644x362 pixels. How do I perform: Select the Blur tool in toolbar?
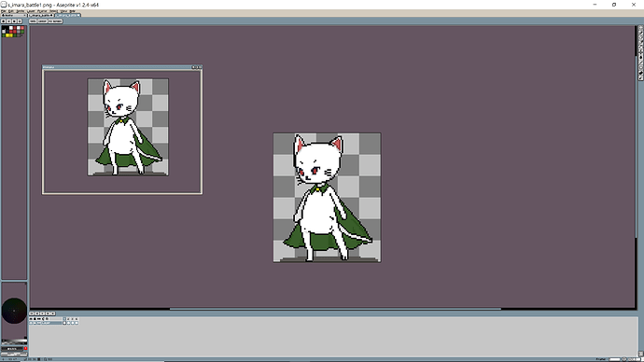click(640, 78)
